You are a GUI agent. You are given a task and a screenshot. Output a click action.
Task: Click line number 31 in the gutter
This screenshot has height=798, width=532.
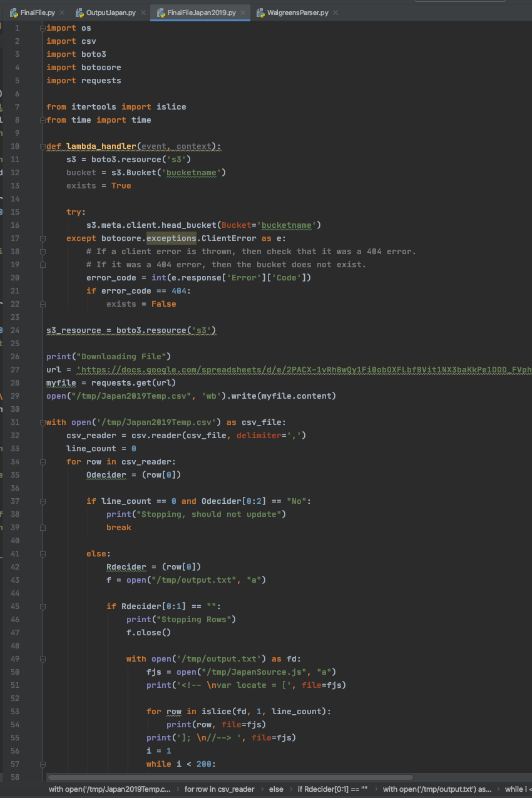pos(16,422)
